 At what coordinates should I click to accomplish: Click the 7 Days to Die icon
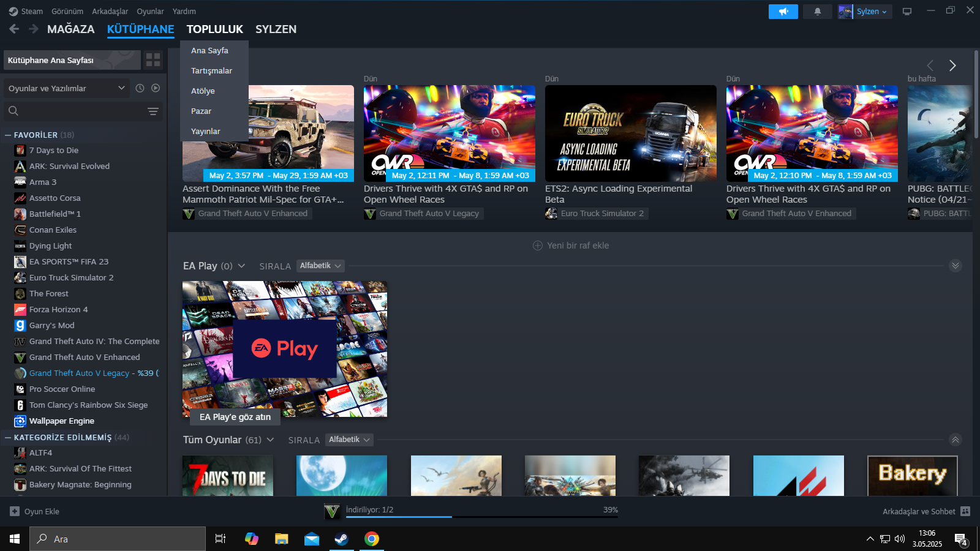[x=20, y=150]
